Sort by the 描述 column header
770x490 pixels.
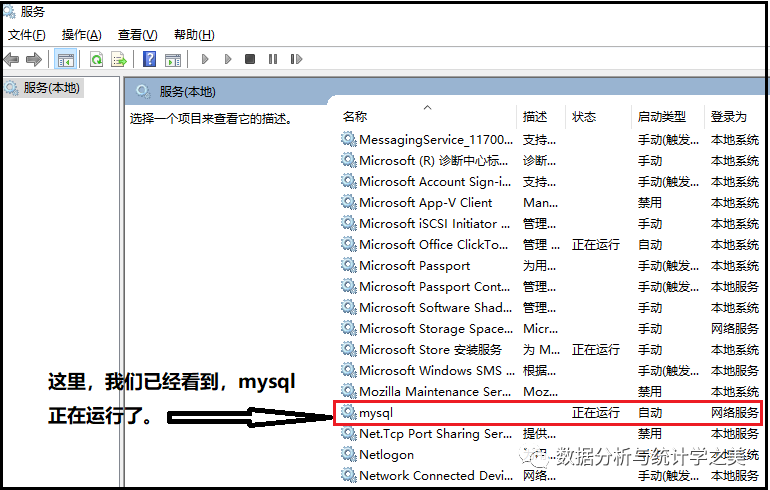point(535,116)
